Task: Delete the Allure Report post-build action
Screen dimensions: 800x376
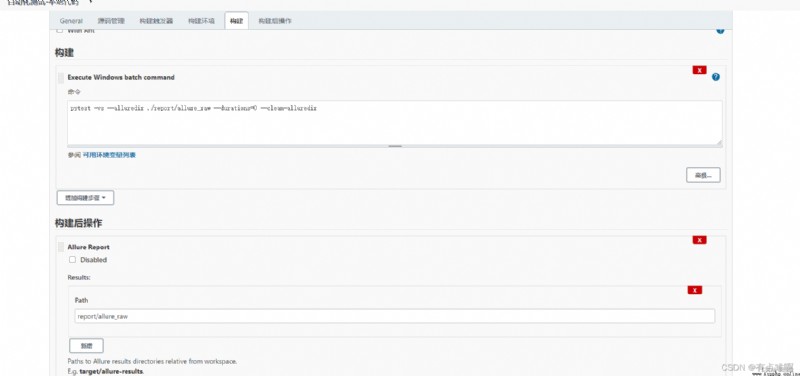Action: 699,240
